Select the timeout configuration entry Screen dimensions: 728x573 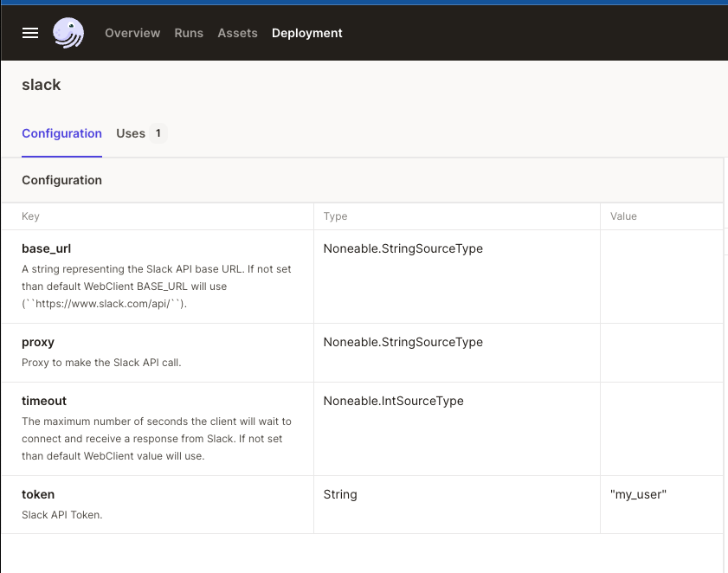[42, 401]
